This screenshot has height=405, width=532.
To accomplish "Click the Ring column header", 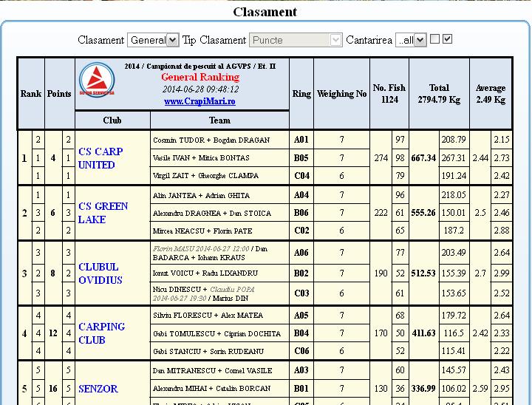I will click(301, 94).
